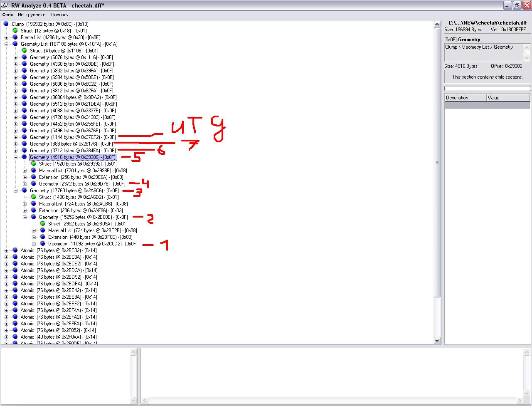Click the blue icon of Frame List
The height and width of the screenshot is (406, 532).
coord(15,37)
